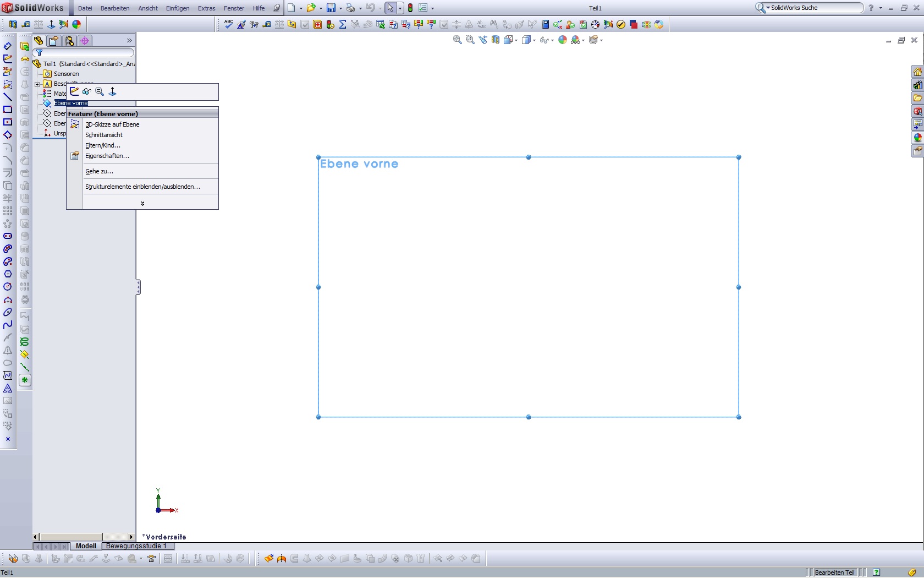Click the feature tree filter field
The height and width of the screenshot is (578, 924).
84,53
